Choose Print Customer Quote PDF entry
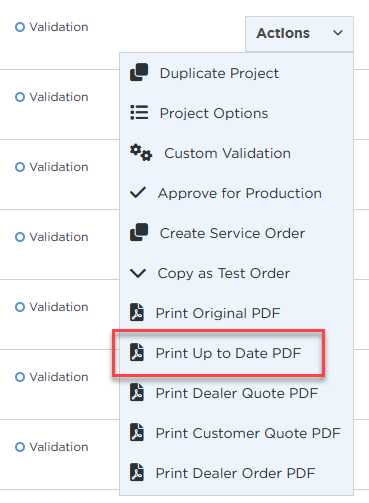The image size is (369, 503). click(x=237, y=433)
